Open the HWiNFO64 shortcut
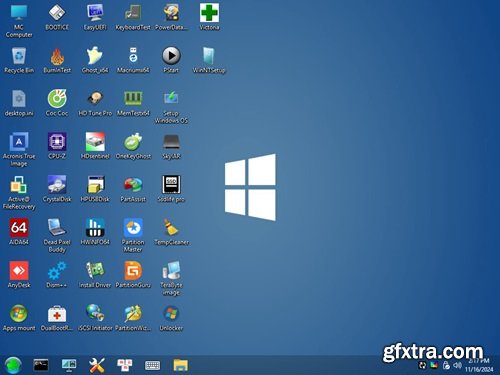 [x=95, y=232]
